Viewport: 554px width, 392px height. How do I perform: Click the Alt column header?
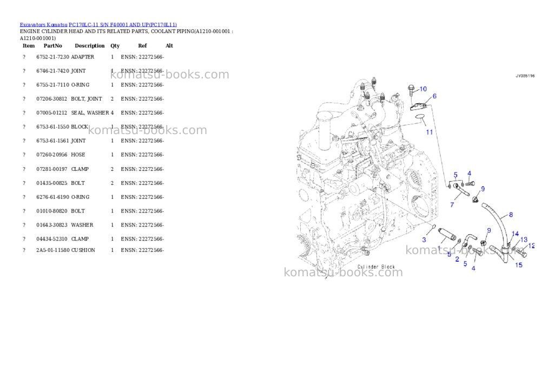point(169,46)
